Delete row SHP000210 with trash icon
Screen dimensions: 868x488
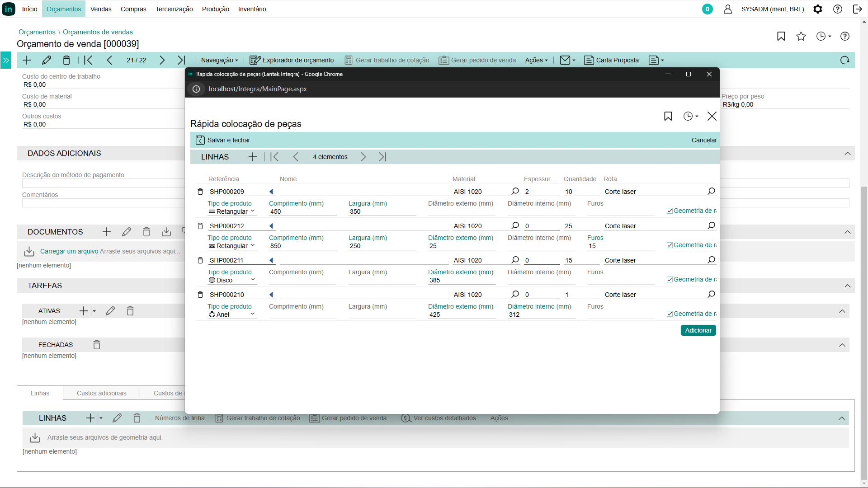[x=200, y=295]
